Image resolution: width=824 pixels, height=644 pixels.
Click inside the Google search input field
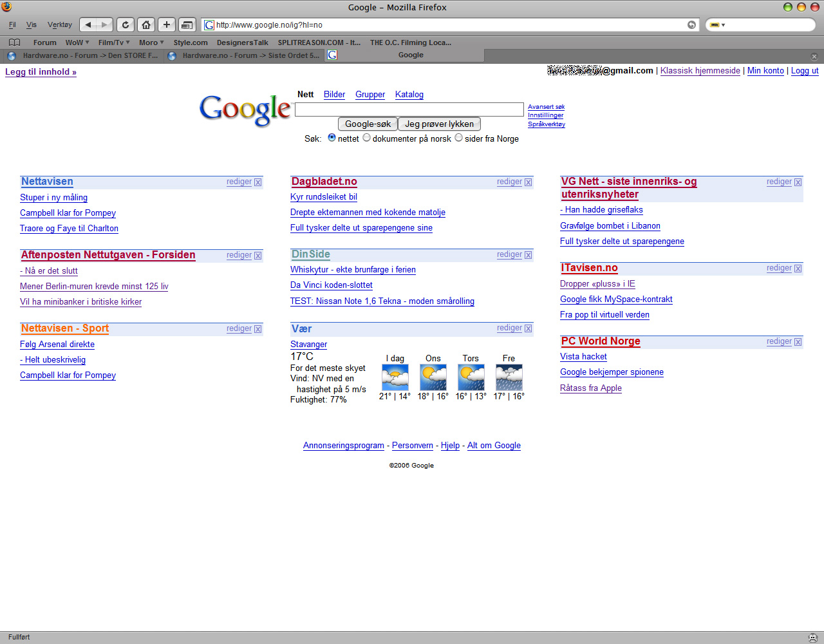point(409,109)
